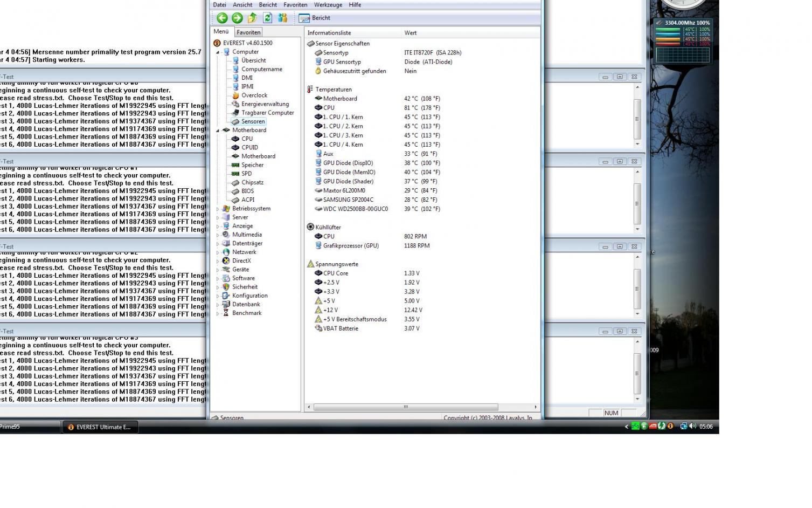Go forward with the green right arrow
812x508 pixels.
pyautogui.click(x=237, y=18)
